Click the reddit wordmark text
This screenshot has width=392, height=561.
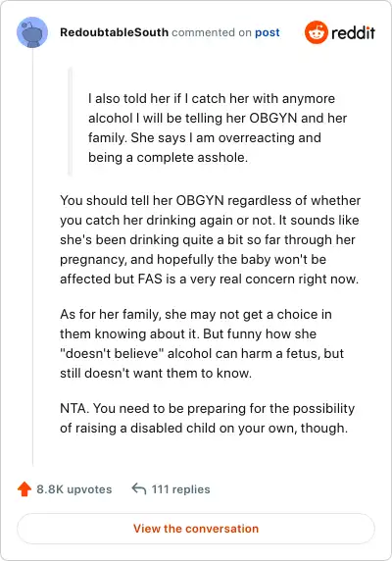(353, 32)
